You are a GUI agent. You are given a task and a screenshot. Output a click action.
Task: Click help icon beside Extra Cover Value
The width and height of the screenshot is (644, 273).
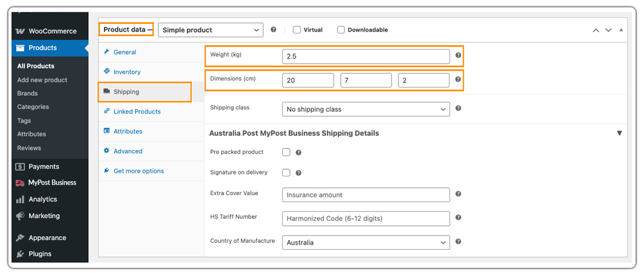click(x=458, y=194)
